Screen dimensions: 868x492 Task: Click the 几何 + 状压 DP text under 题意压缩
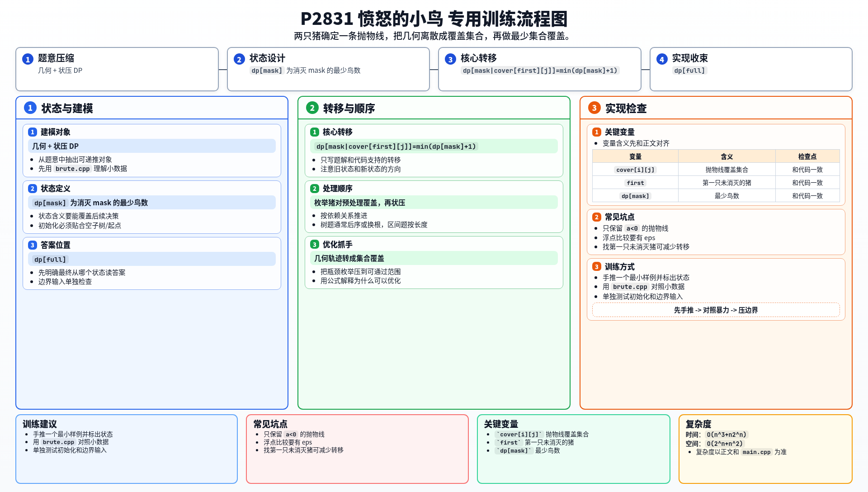pos(60,71)
